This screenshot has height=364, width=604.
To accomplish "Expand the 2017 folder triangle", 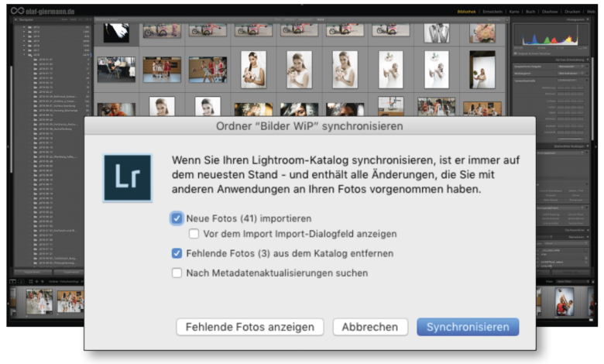I will (x=24, y=50).
